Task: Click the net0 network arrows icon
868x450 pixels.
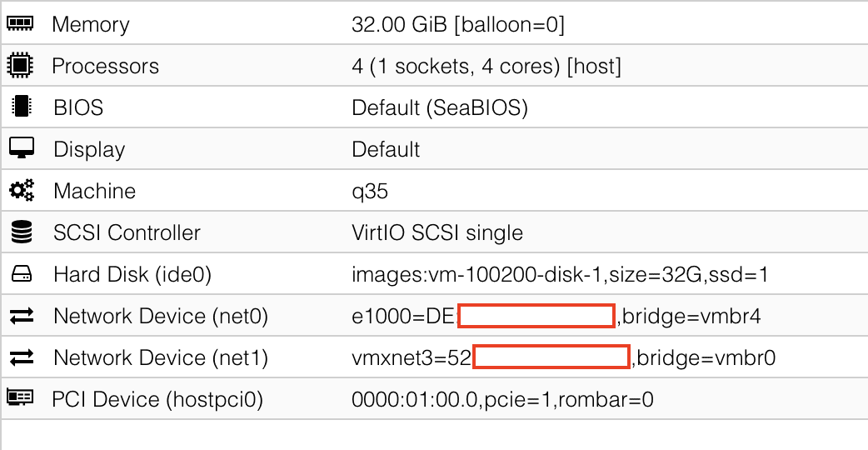Action: click(21, 316)
